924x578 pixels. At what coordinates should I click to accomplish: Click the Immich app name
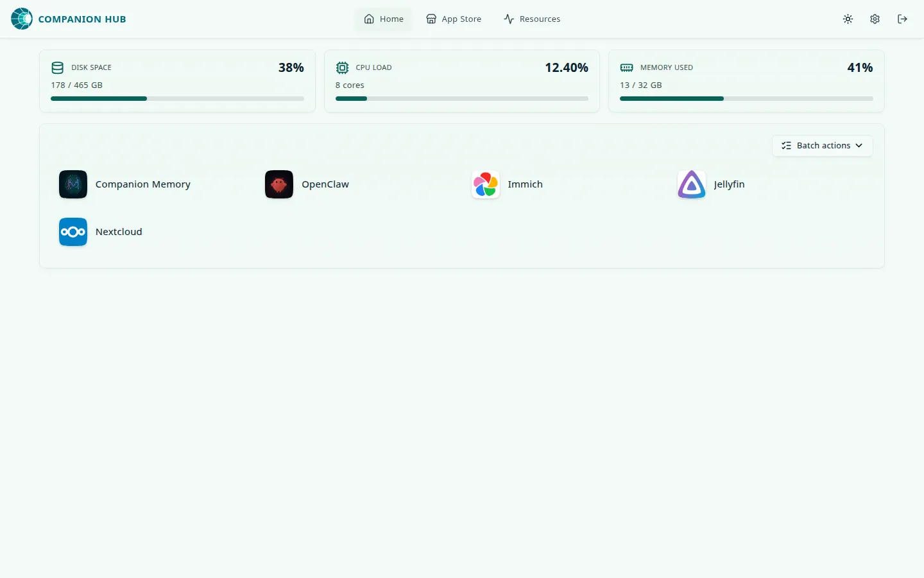(x=526, y=184)
